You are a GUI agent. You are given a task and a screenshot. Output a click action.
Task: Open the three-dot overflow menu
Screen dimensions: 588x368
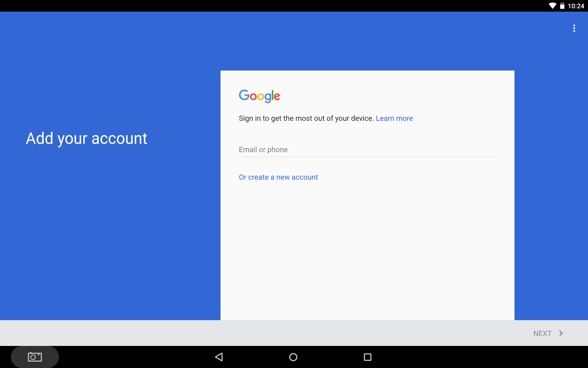[x=574, y=28]
